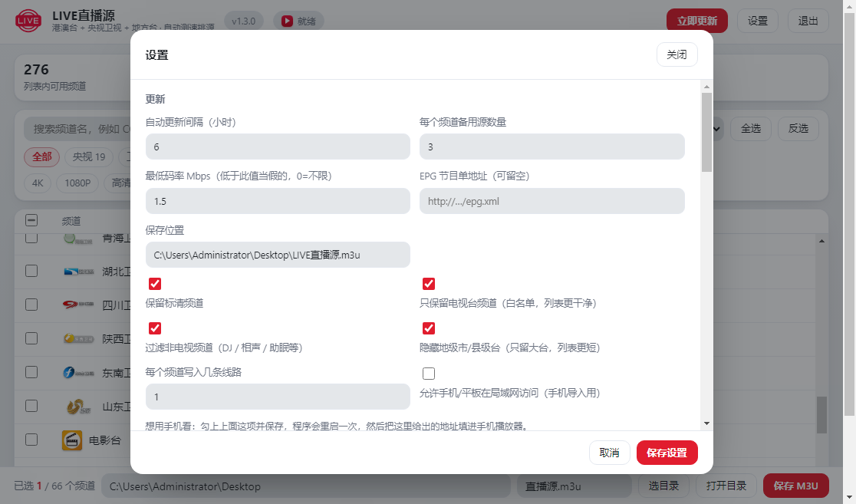Click 自动更新间隔 input field

[278, 147]
